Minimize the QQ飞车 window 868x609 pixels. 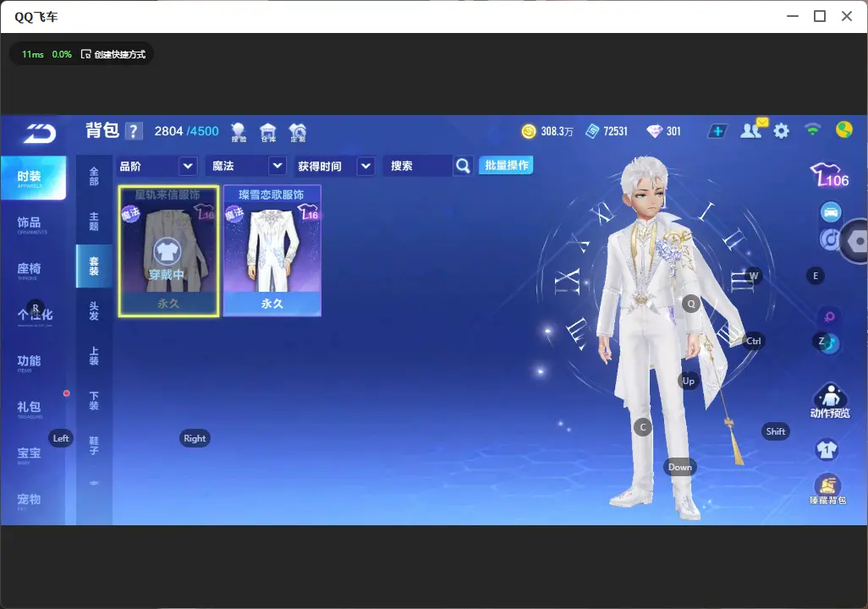click(793, 16)
